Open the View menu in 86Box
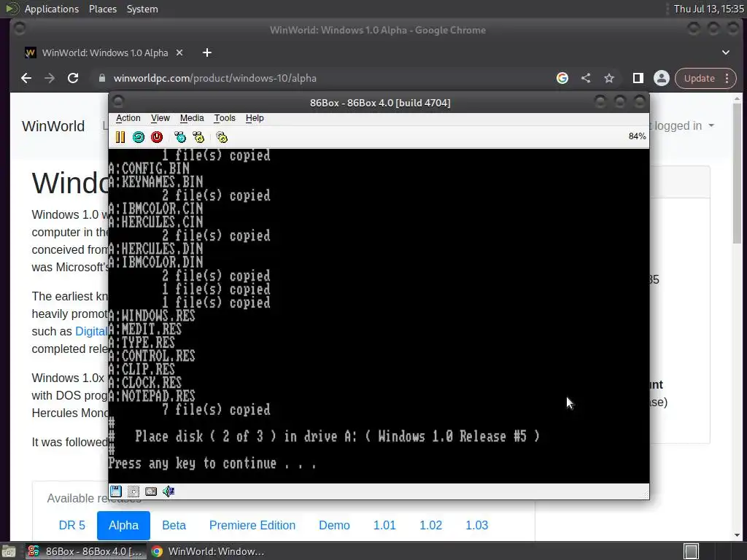747x560 pixels. point(160,118)
